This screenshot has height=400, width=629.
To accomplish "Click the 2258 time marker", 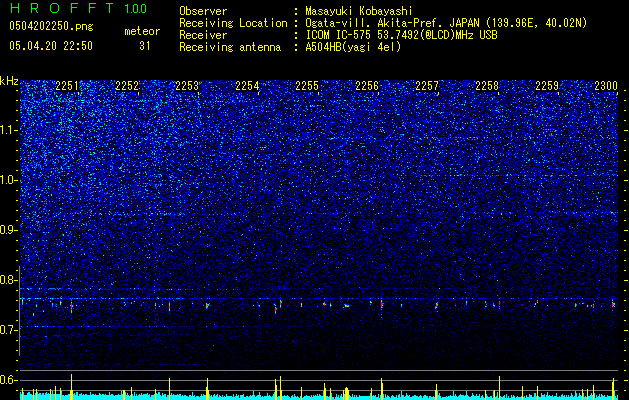I will [487, 86].
